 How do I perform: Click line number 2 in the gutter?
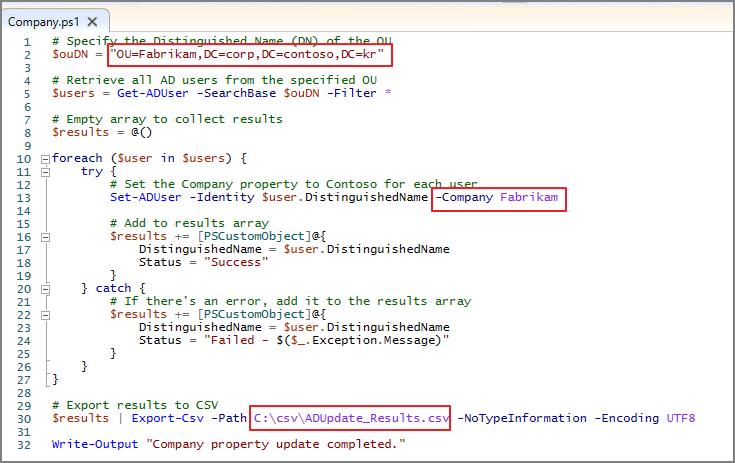27,55
